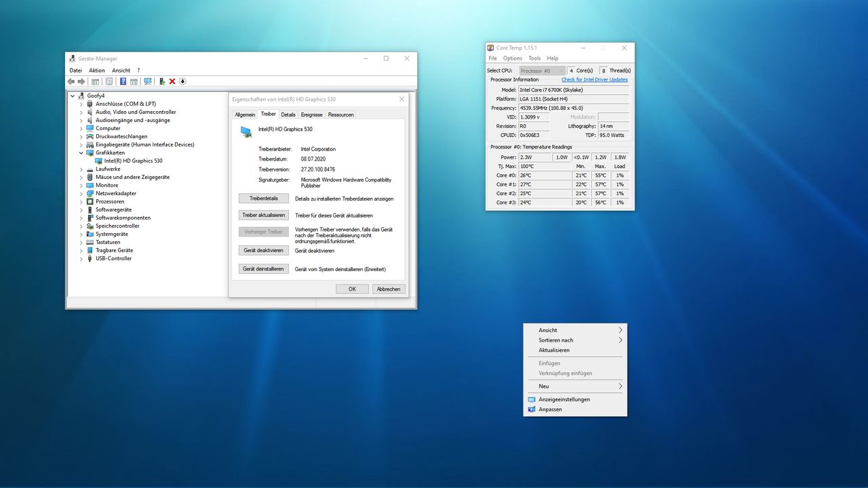868x488 pixels.
Task: Open the Select CPU Processor #0 dropdown
Action: click(542, 70)
